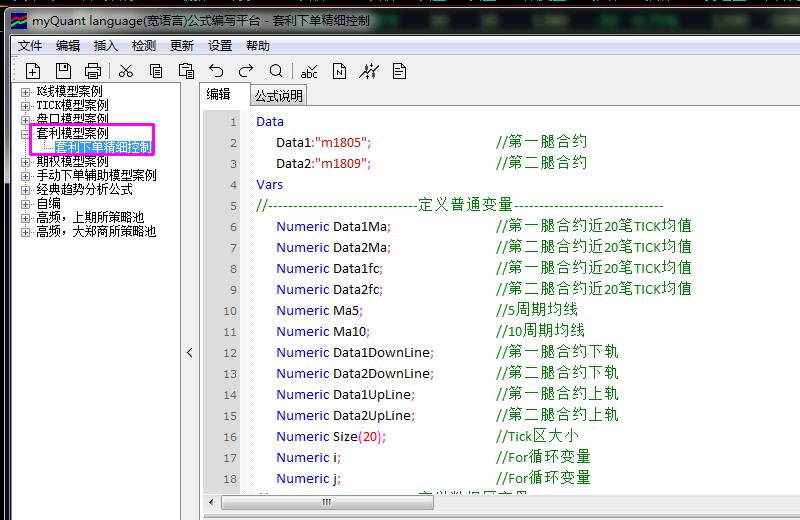Image resolution: width=800 pixels, height=520 pixels.
Task: Open the 文件 menu
Action: pos(30,45)
